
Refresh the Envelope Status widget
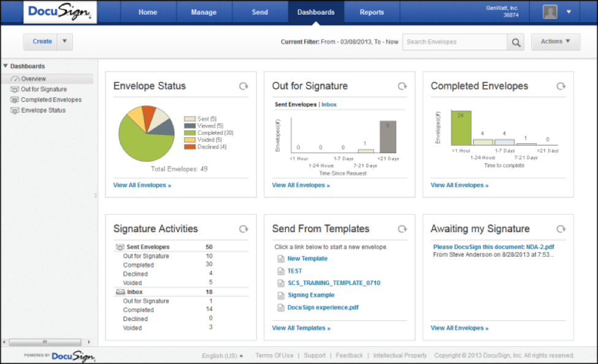[x=243, y=86]
